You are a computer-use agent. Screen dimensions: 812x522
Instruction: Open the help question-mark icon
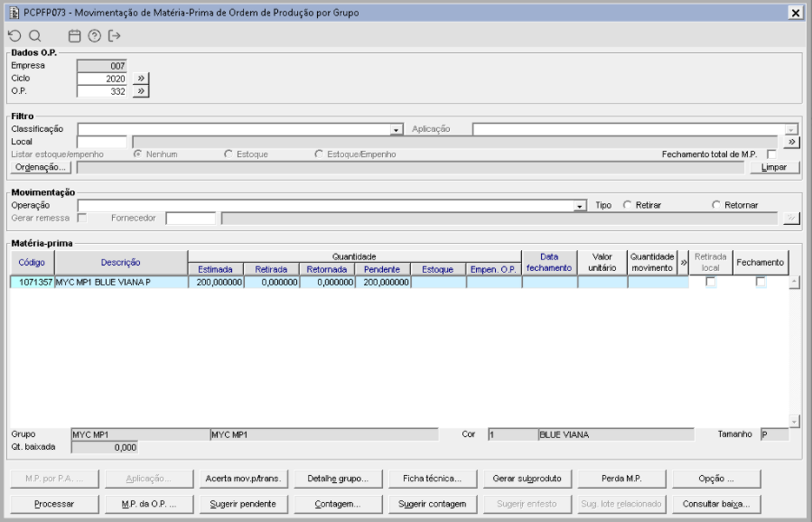coord(94,36)
